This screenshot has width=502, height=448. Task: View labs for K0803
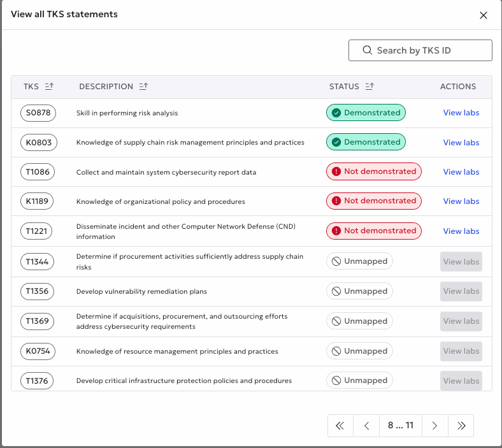pyautogui.click(x=461, y=143)
